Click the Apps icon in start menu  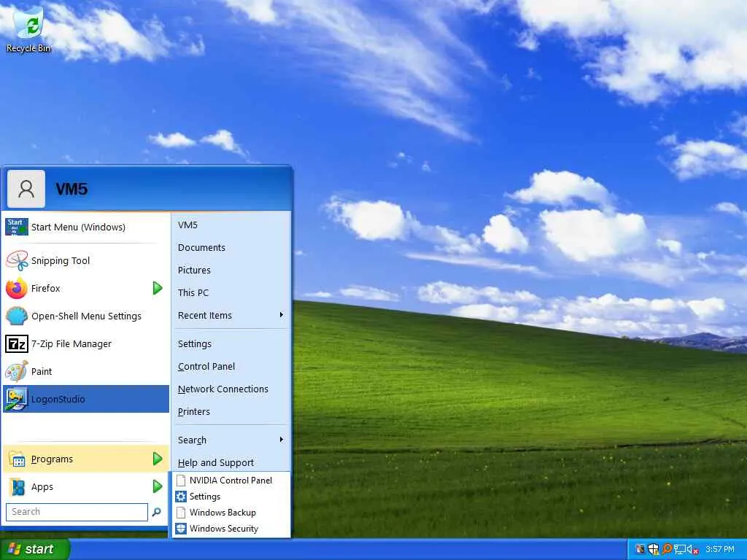[x=18, y=486]
